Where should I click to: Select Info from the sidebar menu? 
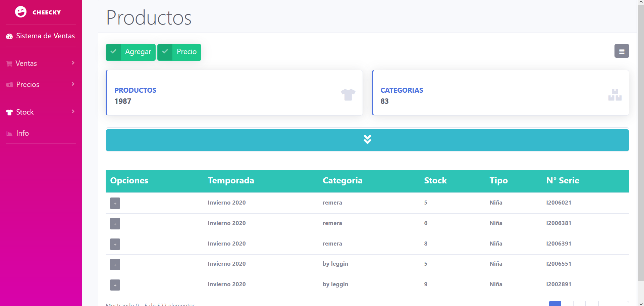point(22,133)
